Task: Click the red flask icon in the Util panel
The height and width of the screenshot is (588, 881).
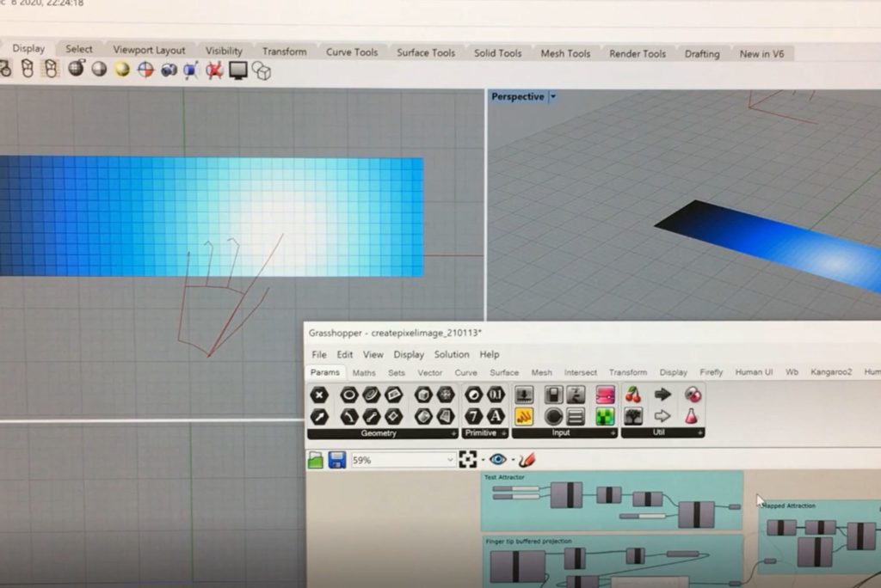Action: [691, 416]
